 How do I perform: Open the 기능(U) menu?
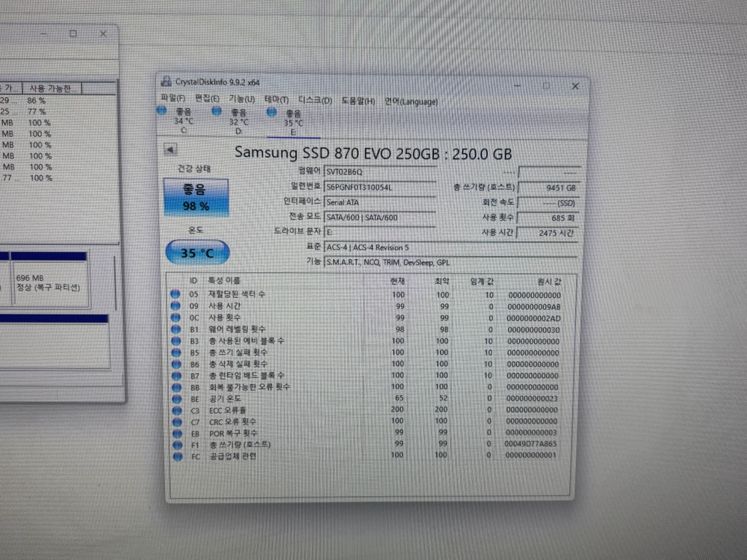point(241,99)
